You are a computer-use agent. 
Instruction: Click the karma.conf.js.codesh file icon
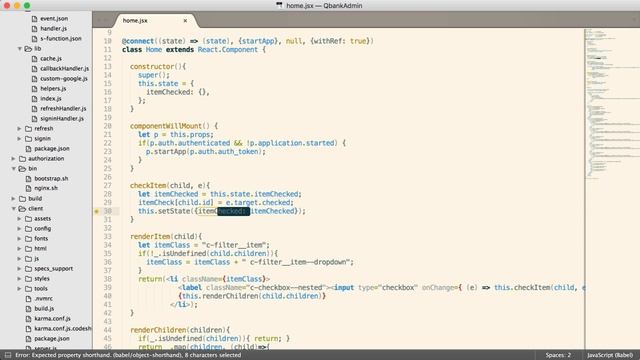point(28,329)
